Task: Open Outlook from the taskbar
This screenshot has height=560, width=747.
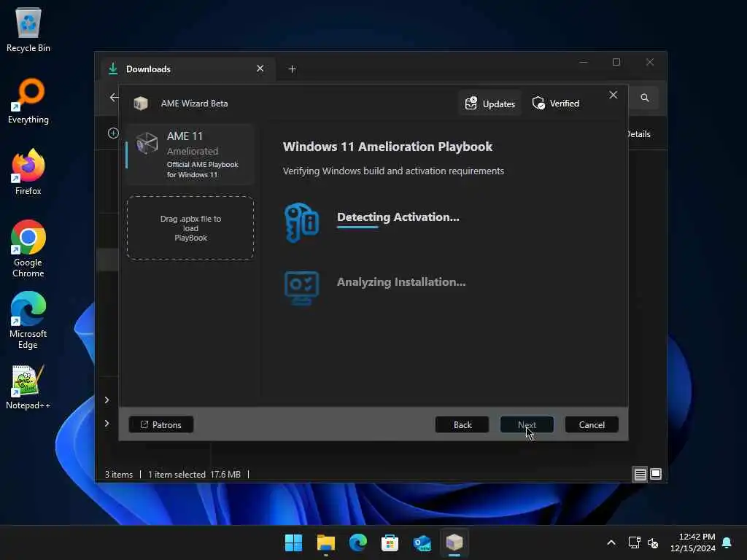Action: tap(422, 542)
